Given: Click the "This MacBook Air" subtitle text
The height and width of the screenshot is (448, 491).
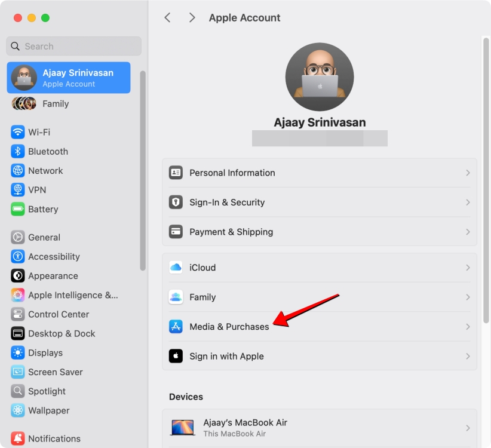Looking at the screenshot, I should (235, 434).
